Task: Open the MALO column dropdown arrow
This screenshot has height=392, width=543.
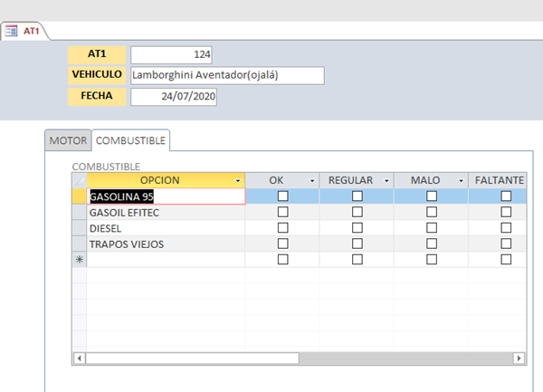Action: tap(461, 180)
